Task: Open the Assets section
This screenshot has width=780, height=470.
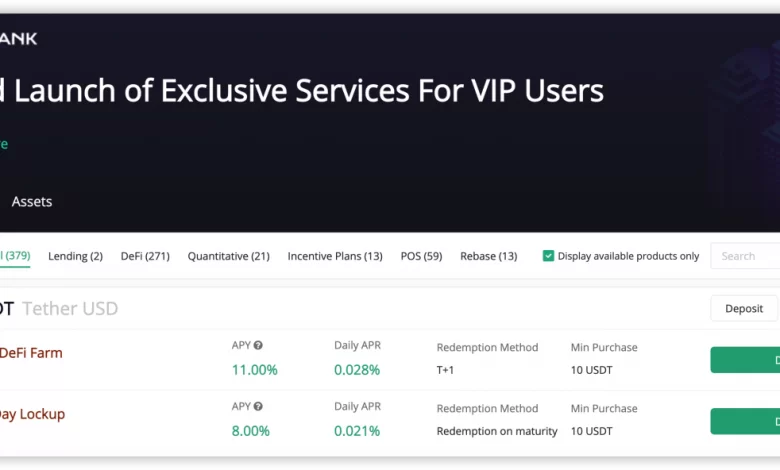Action: click(x=32, y=201)
